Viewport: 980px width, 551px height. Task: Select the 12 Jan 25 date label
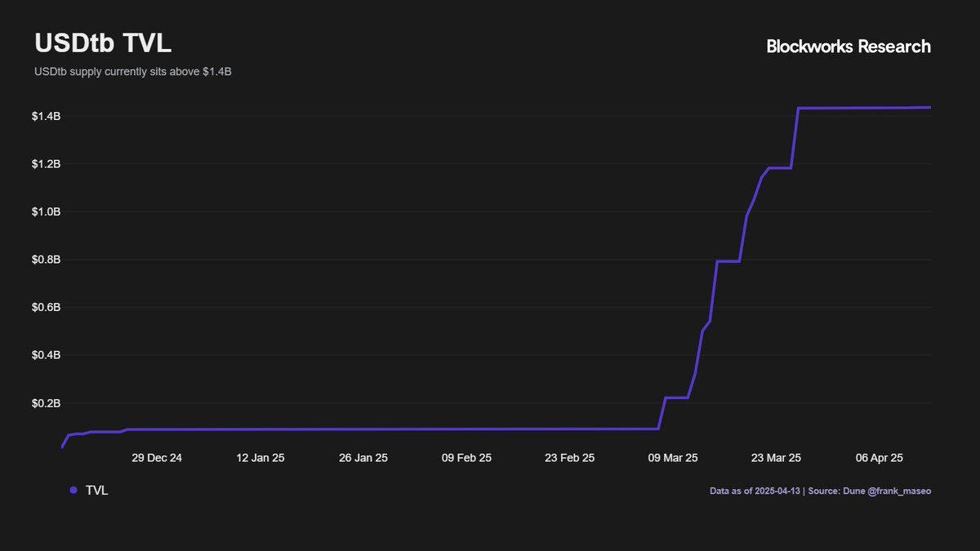pos(261,458)
